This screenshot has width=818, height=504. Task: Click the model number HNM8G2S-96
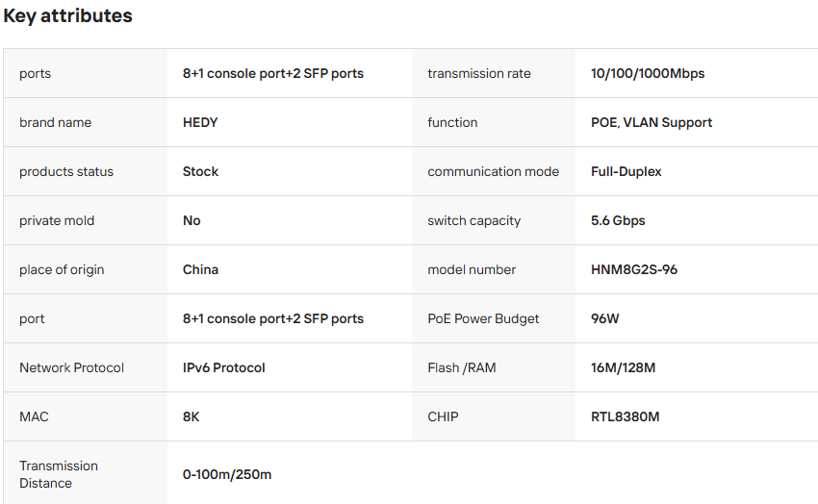point(634,269)
